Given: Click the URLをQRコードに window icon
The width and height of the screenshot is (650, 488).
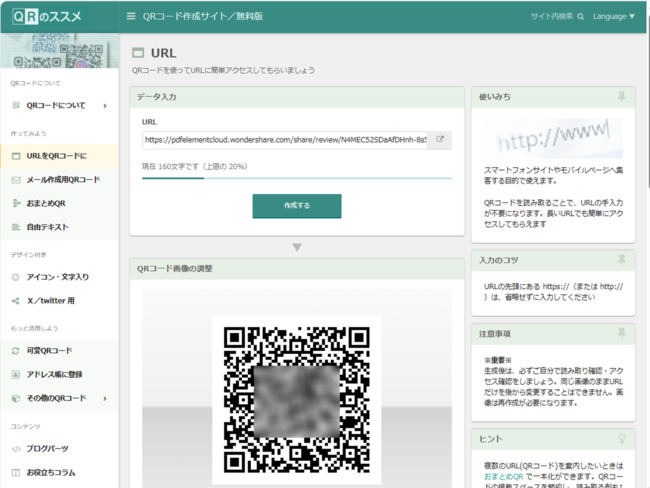Looking at the screenshot, I should click(x=16, y=156).
